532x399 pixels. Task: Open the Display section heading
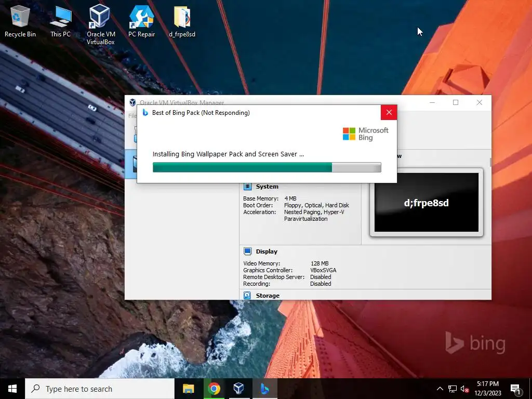[x=267, y=251]
